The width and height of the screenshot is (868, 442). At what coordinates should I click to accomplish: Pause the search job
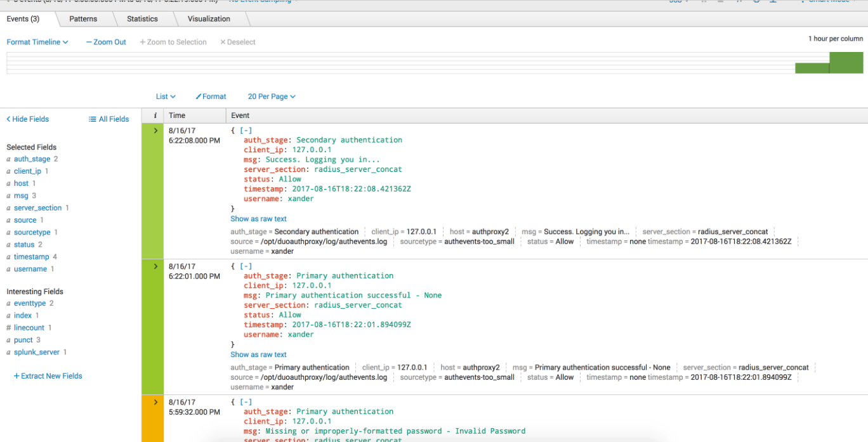click(x=703, y=1)
